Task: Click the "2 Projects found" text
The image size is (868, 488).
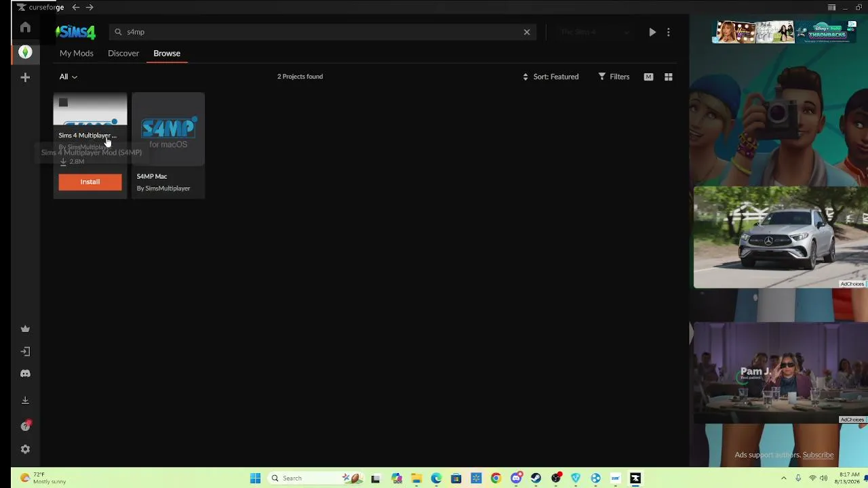Action: pos(300,77)
